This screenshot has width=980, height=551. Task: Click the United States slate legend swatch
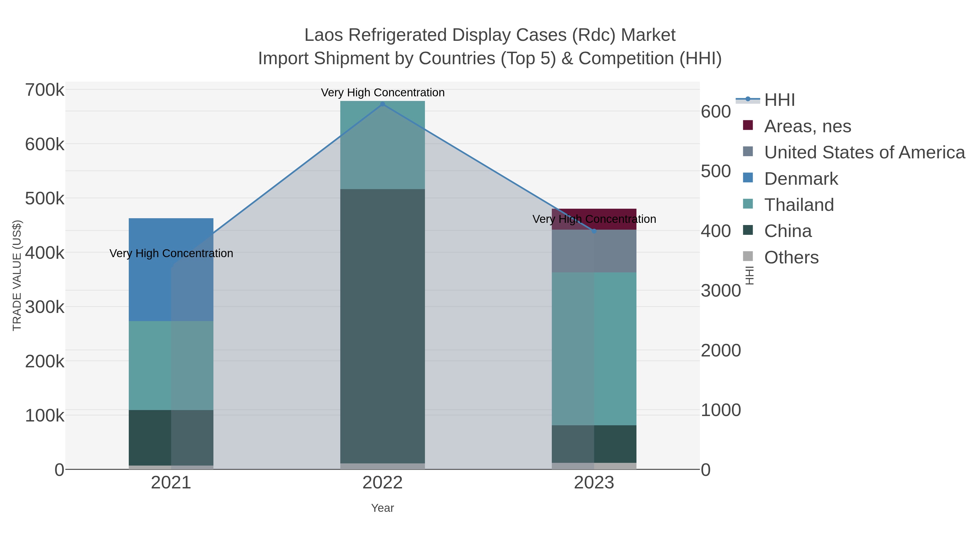pos(748,151)
